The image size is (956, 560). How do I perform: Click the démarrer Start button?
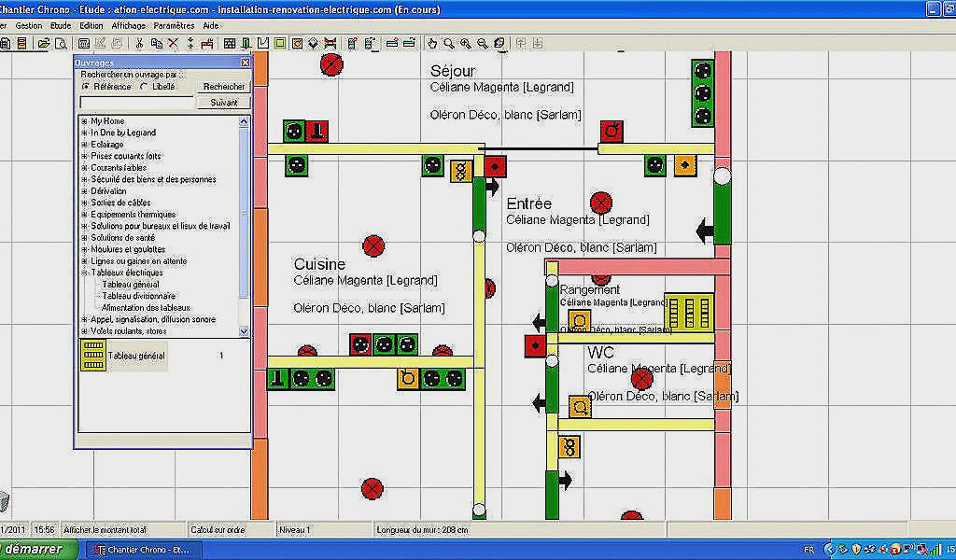37,549
